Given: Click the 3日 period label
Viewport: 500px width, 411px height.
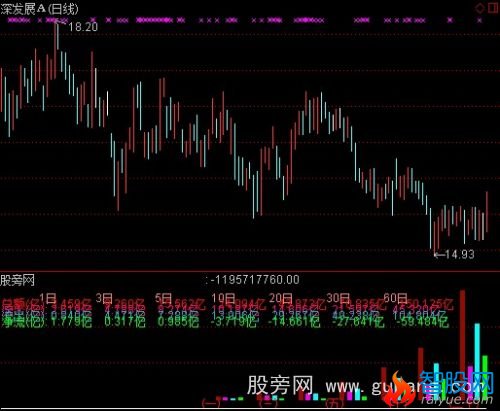Looking at the screenshot, I should 104,298.
